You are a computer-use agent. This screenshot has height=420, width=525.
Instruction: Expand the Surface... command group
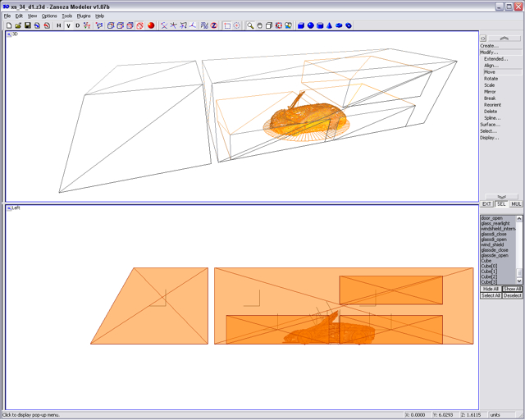click(490, 125)
